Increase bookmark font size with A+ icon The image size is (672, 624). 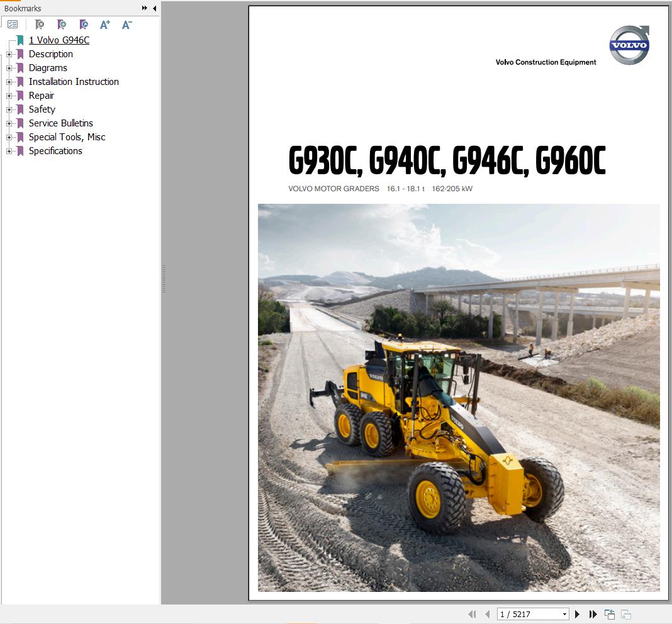(105, 25)
